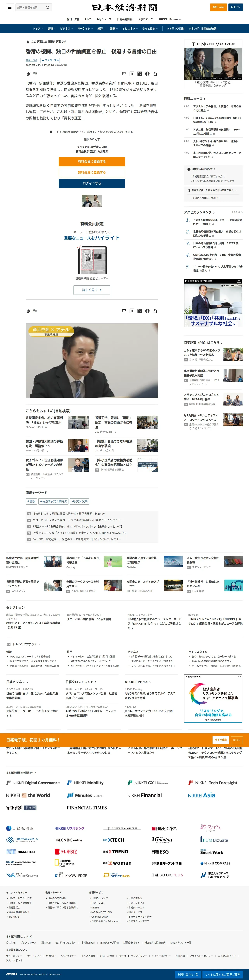The image size is (249, 980).
Task: Open 日経転職版 logo link
Action: click(20, 828)
